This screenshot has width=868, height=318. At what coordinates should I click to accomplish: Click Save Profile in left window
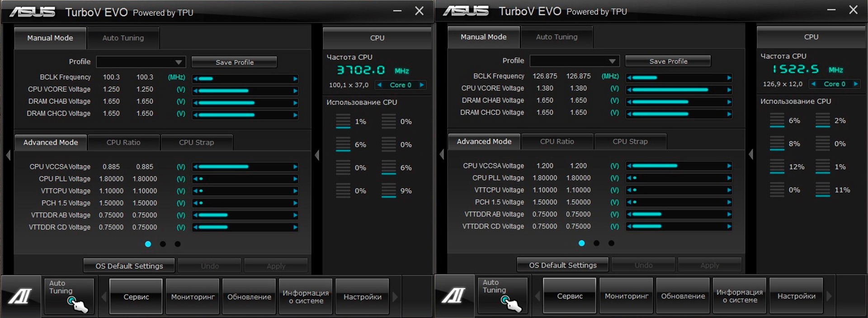point(234,62)
